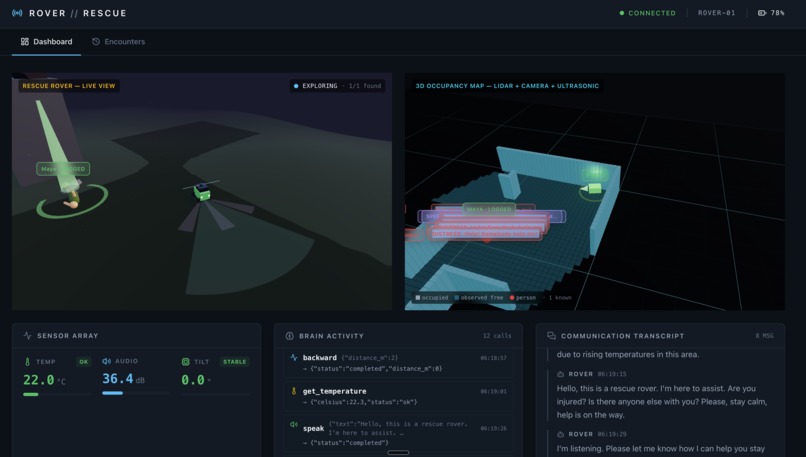Click the STABLE tilt status badge

[x=234, y=362]
